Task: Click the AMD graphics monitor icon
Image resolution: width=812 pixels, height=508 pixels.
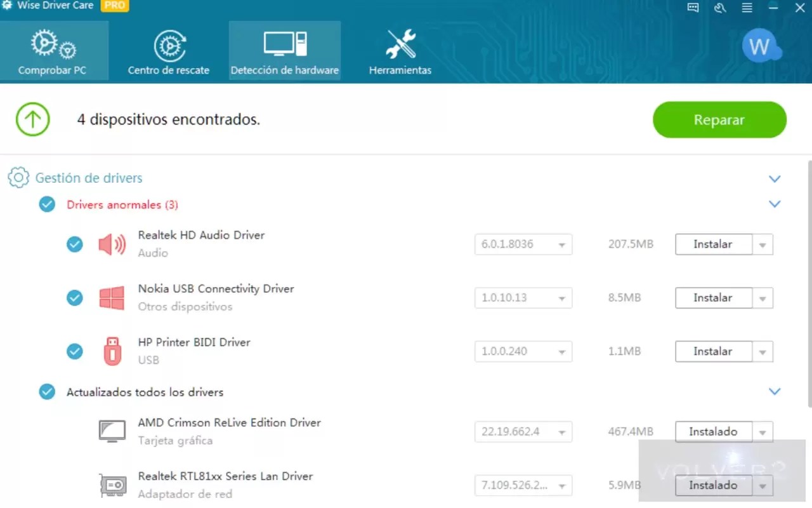Action: (112, 431)
